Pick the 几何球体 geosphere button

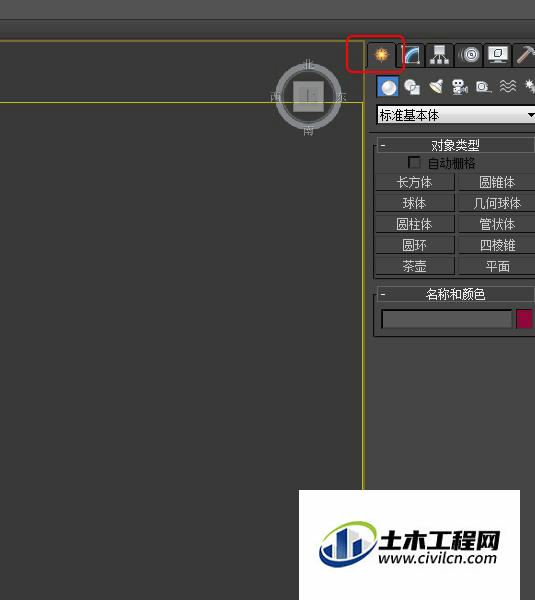[497, 203]
